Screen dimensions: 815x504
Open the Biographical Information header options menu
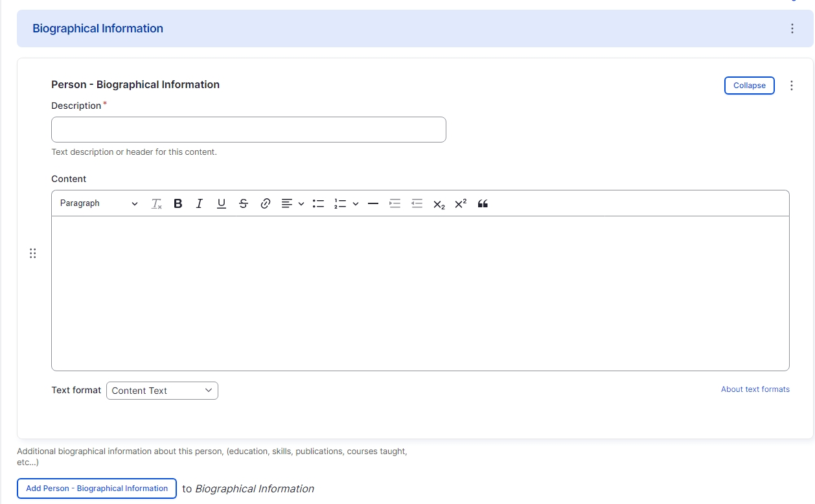click(x=792, y=29)
